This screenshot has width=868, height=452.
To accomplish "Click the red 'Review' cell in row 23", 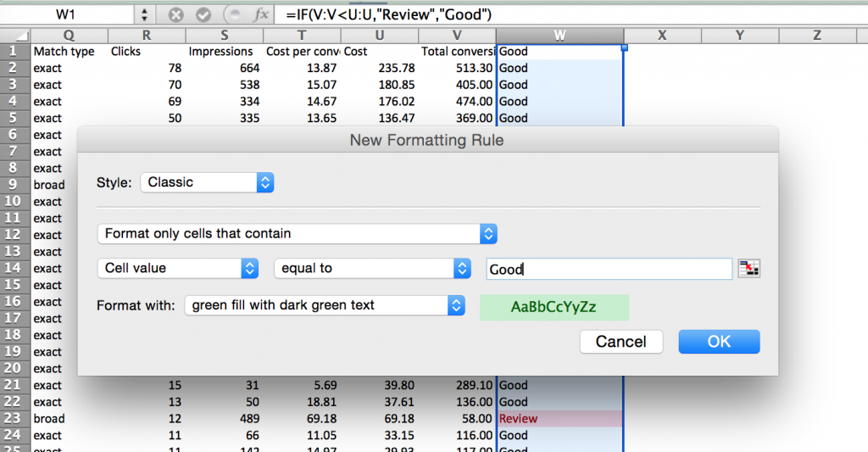I will point(559,419).
